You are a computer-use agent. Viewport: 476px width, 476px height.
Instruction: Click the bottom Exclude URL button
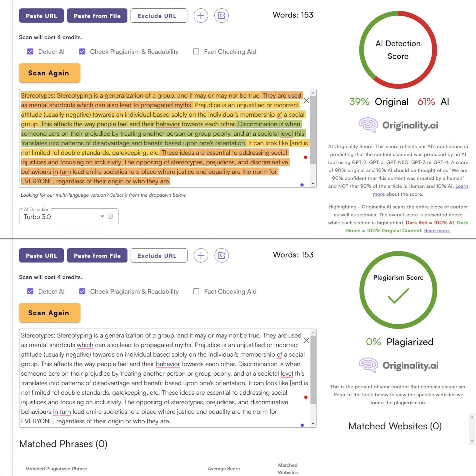159,255
